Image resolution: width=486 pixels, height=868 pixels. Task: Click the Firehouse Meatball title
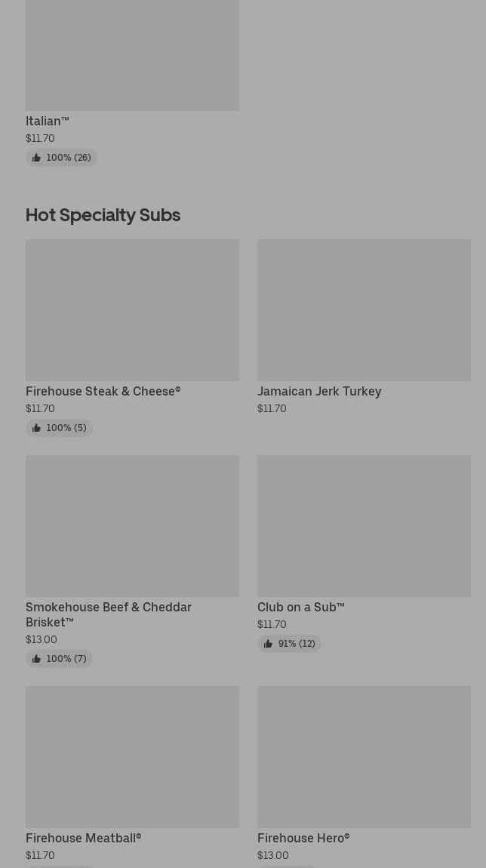click(x=83, y=838)
